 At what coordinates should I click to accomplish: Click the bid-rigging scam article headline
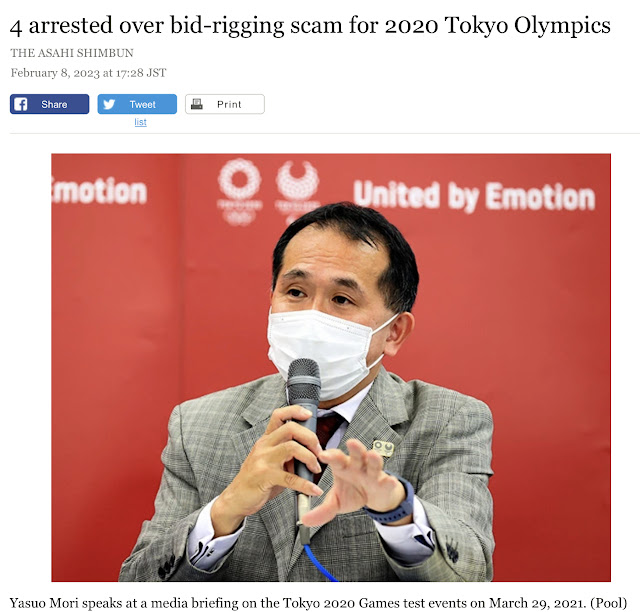click(310, 25)
